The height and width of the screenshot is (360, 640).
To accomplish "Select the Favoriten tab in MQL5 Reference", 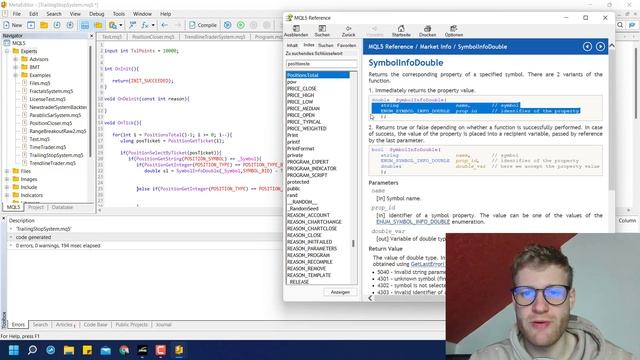I will coord(346,45).
